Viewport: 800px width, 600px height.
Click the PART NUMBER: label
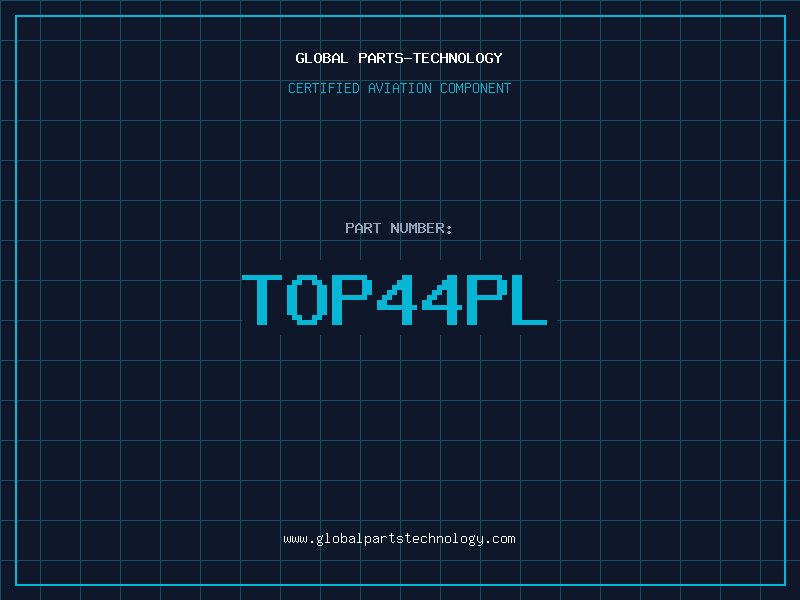(398, 228)
